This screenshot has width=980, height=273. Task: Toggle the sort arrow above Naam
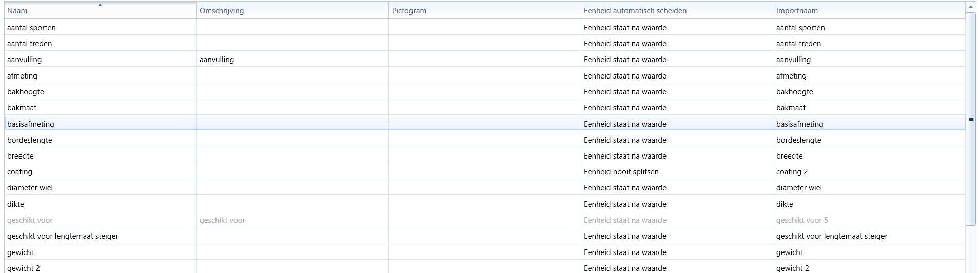pos(100,5)
